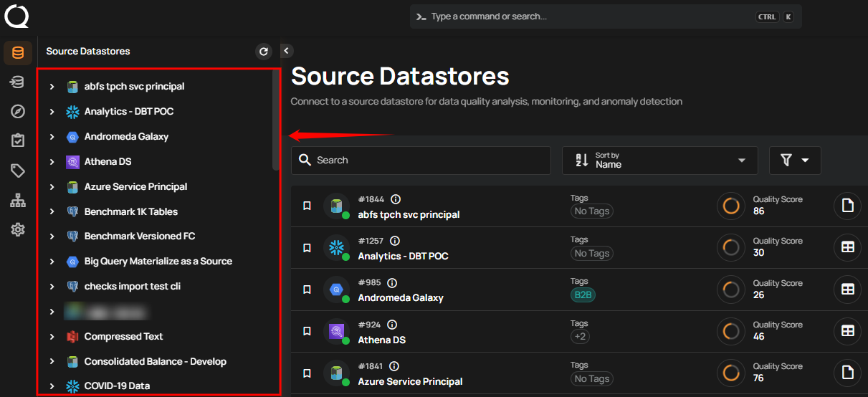This screenshot has width=868, height=397.
Task: Click the info icon next to #1841
Action: click(x=394, y=366)
